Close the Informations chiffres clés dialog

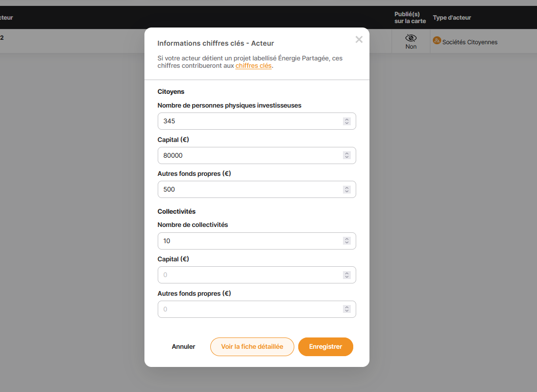(x=359, y=39)
